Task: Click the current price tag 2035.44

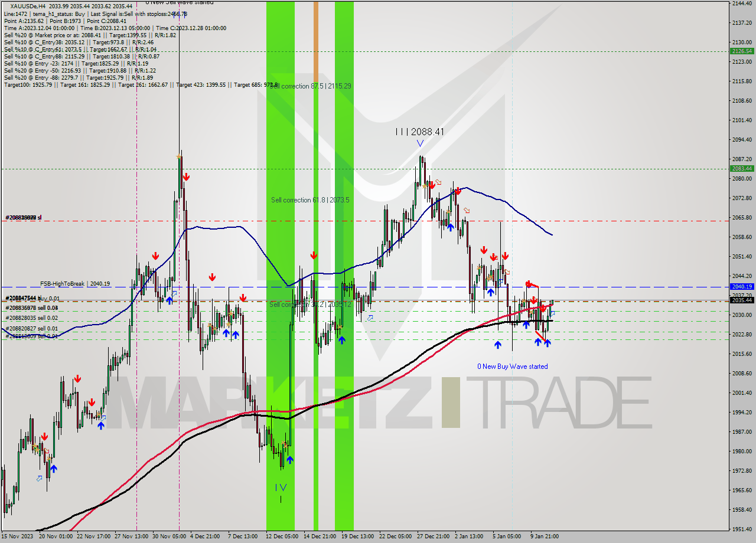Action: coord(742,300)
